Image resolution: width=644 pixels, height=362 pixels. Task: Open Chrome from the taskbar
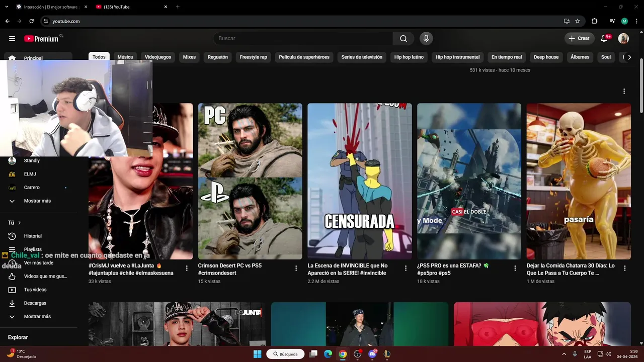point(343,354)
